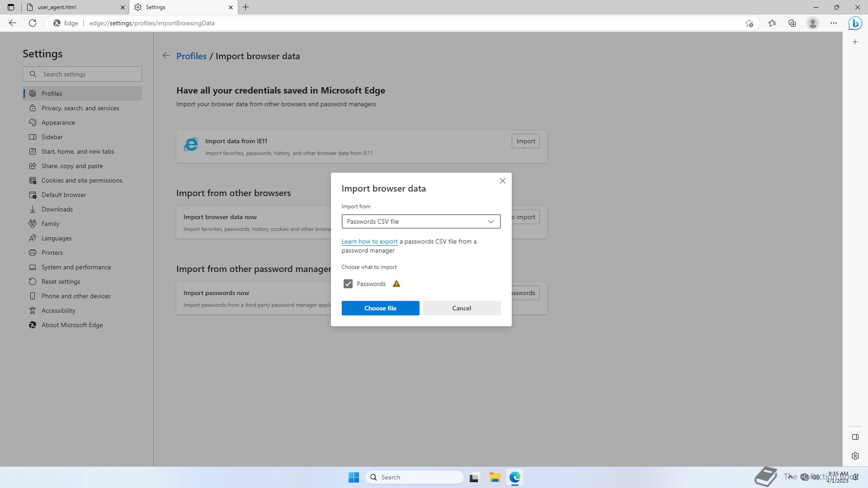Toggle the sidebar hide panel icon
Image resolution: width=868 pixels, height=488 pixels.
tap(855, 437)
